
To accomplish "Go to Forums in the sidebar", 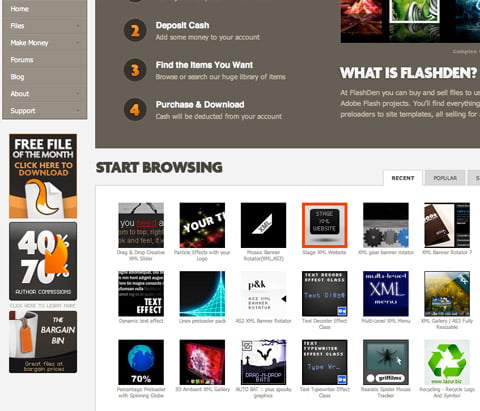I will point(22,60).
